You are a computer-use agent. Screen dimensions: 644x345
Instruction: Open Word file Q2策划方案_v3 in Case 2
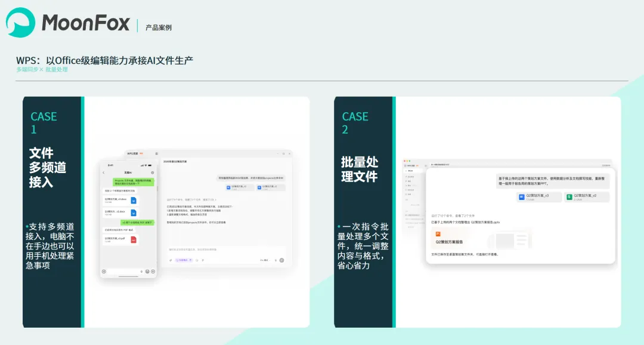point(538,197)
